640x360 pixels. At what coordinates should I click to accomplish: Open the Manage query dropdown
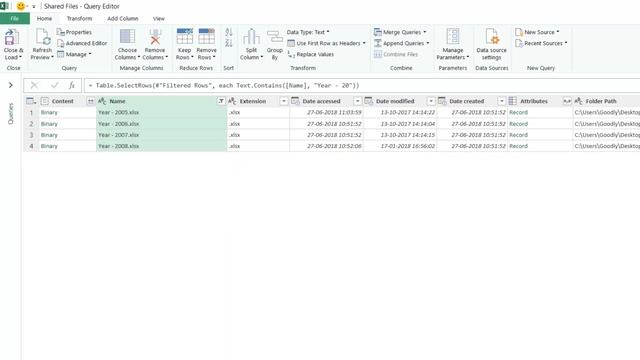pyautogui.click(x=74, y=54)
